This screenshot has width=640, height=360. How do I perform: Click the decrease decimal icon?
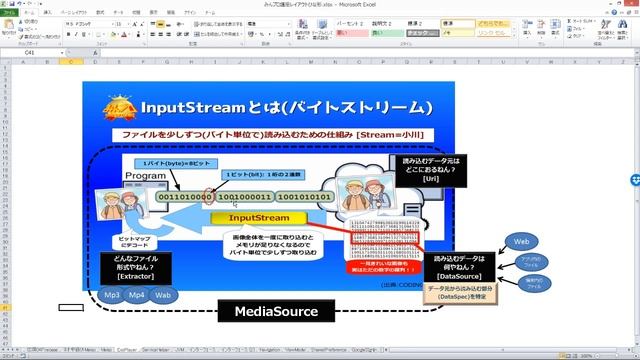287,35
